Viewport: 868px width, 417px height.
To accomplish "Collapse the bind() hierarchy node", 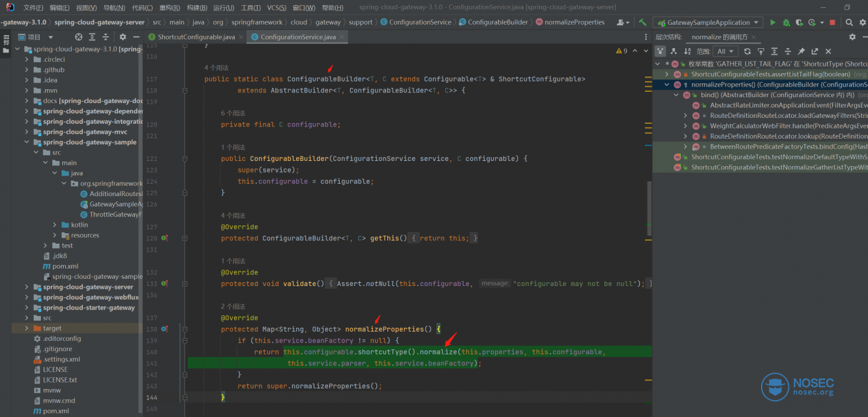I will (676, 95).
